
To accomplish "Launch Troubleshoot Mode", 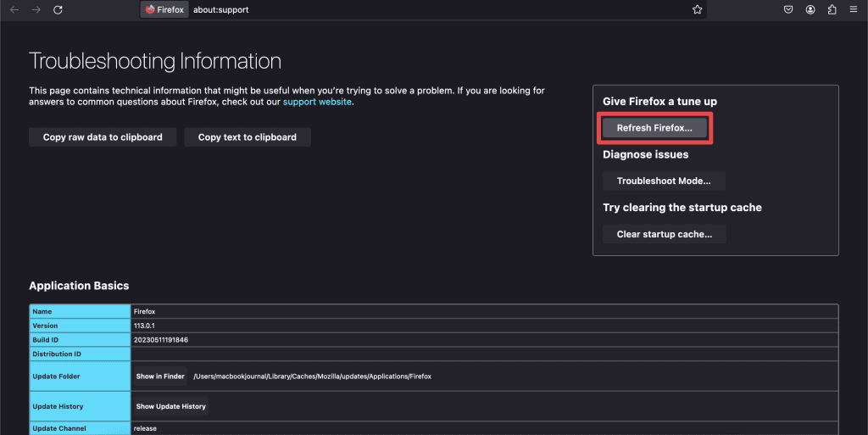I will pos(664,181).
